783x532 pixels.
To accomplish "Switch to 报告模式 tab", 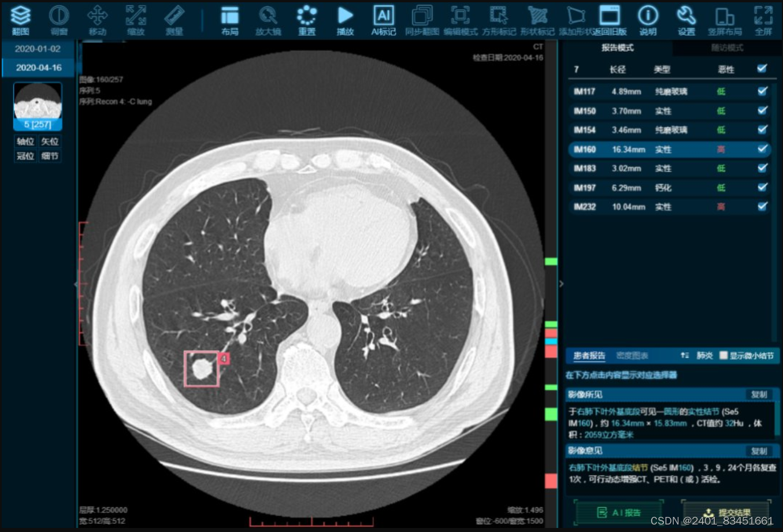I will click(x=617, y=48).
